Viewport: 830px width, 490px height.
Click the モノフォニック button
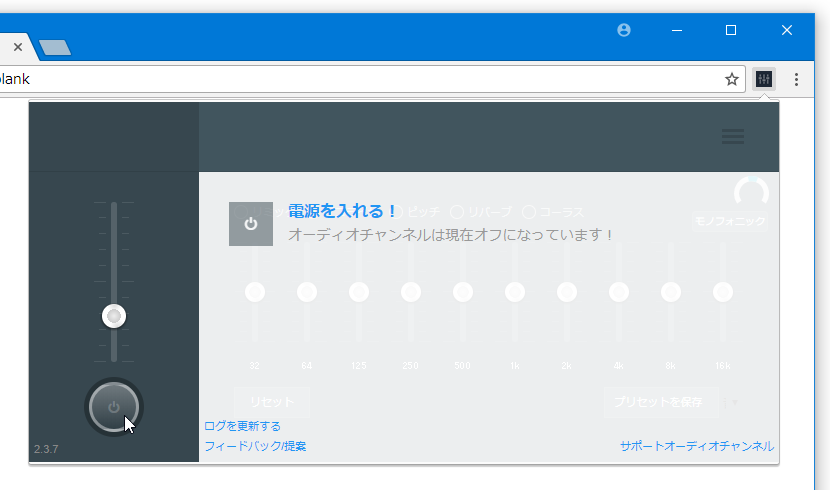coord(730,221)
